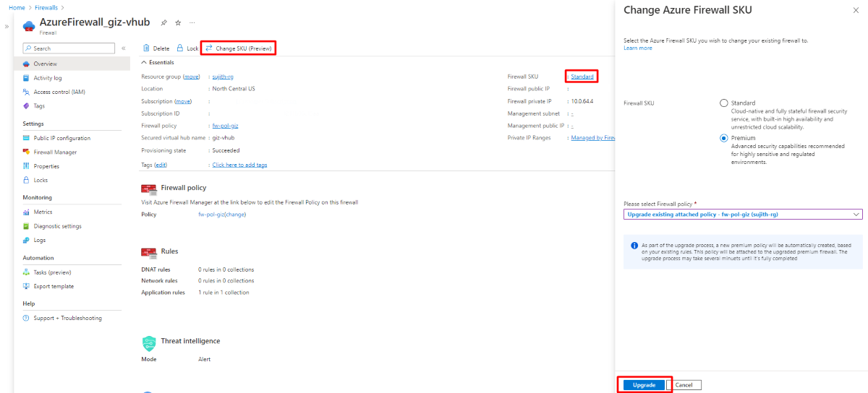Screen dimensions: 868x393
Task: Click the Export template icon
Action: tap(27, 286)
